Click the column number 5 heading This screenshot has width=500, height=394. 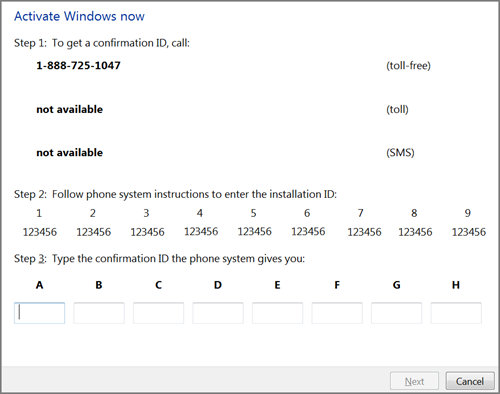tap(253, 213)
